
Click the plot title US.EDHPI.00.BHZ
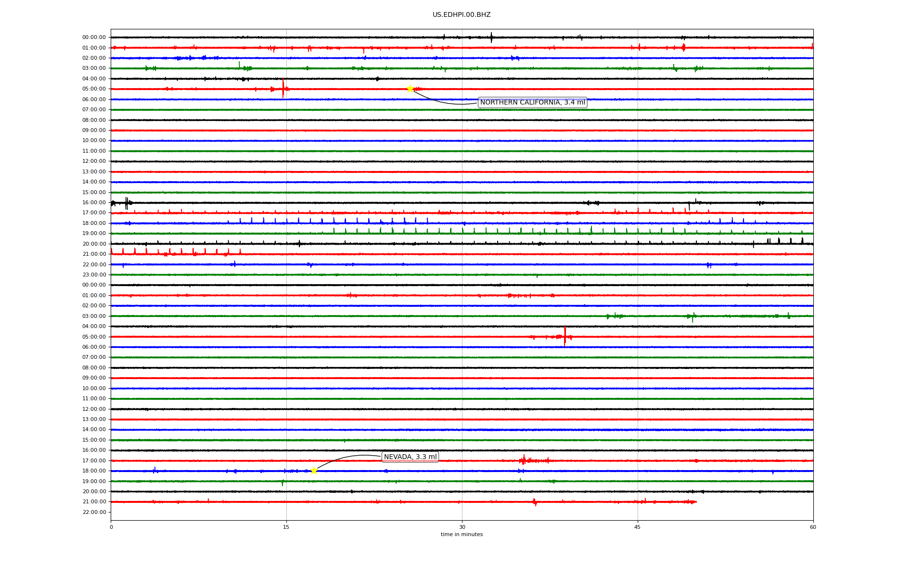point(462,15)
